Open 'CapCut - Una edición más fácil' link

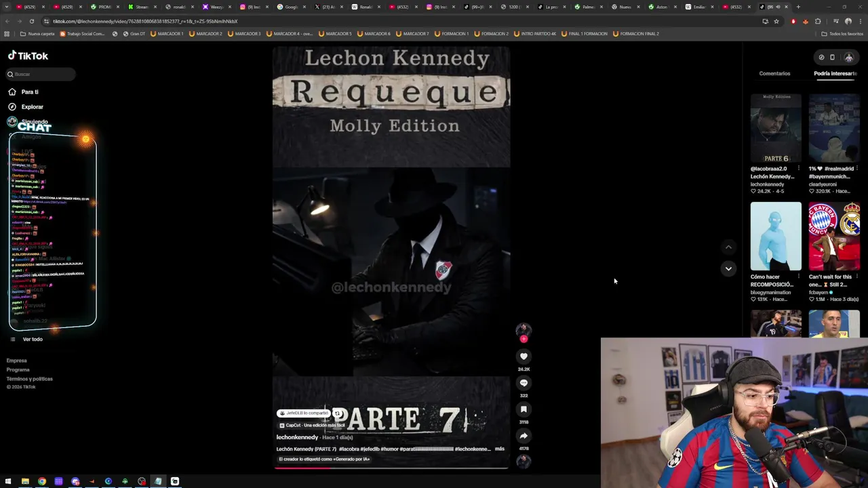313,425
